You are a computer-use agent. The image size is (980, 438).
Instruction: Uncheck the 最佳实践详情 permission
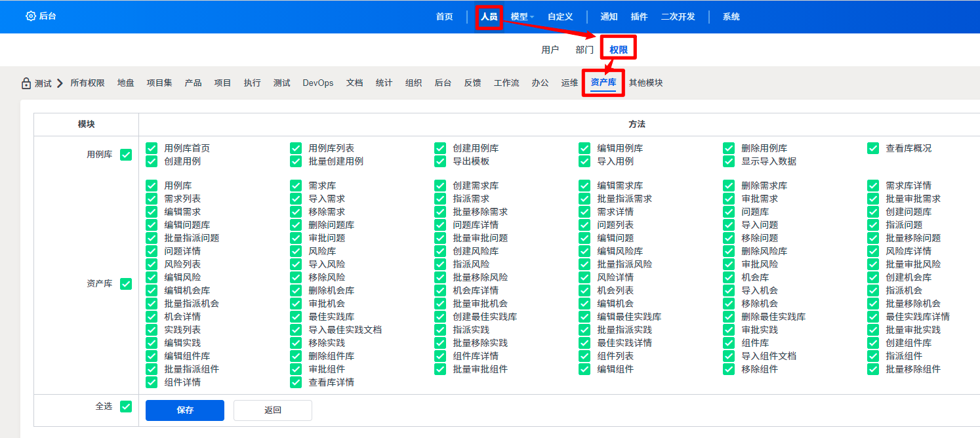click(x=584, y=343)
